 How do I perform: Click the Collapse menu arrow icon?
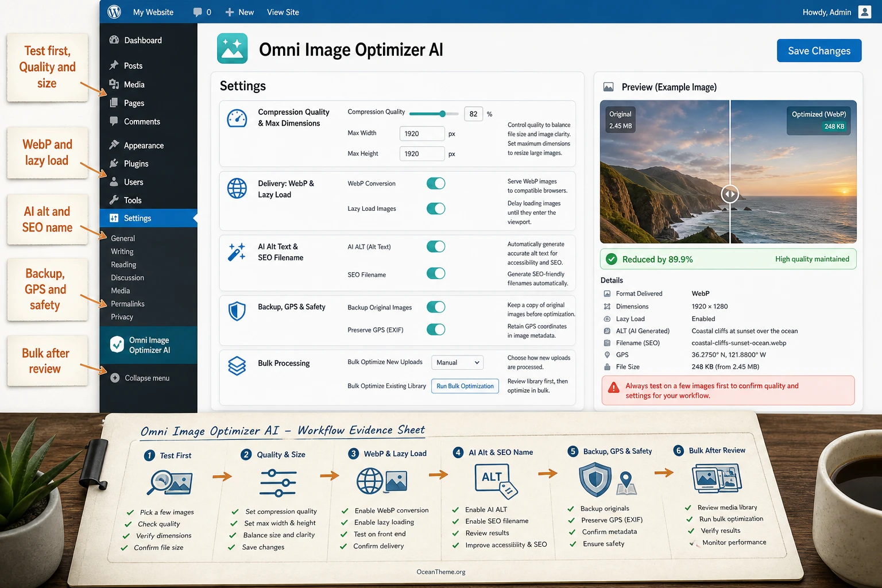point(115,378)
